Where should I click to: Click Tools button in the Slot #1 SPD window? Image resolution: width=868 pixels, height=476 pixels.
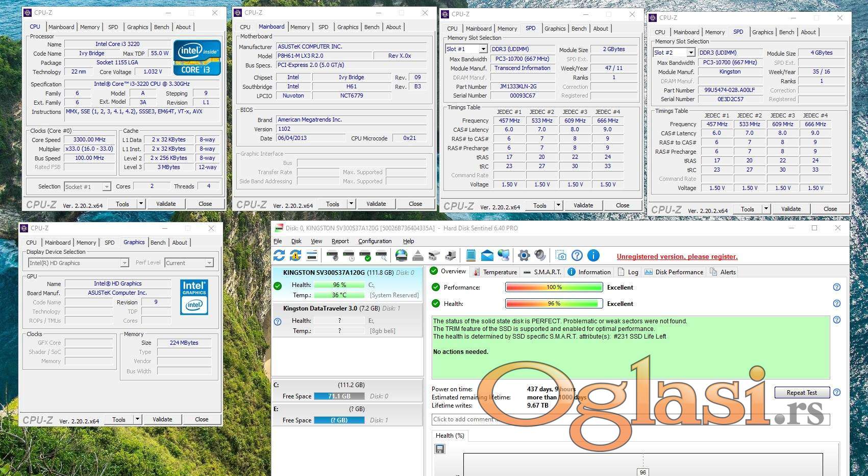pos(540,205)
